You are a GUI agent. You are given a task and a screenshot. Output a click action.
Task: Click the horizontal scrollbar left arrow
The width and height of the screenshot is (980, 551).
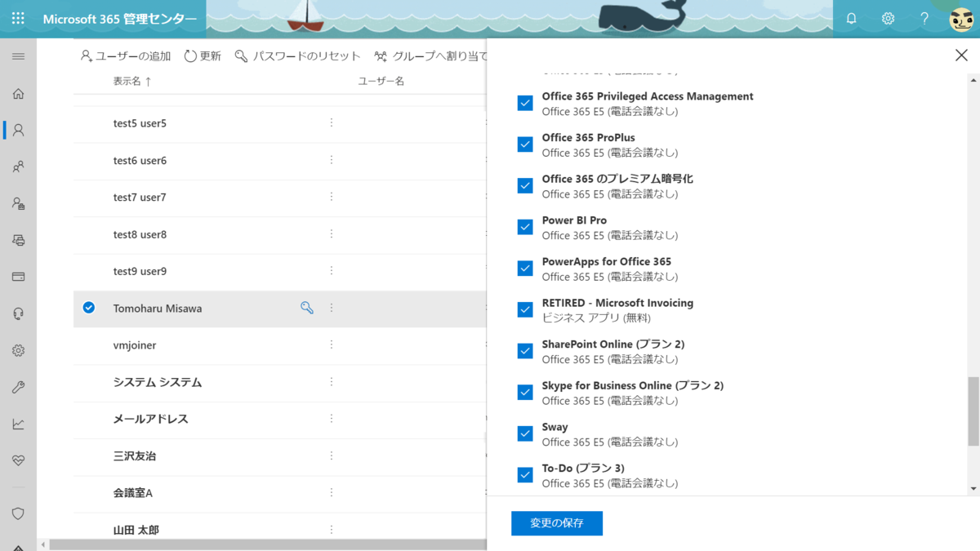[x=42, y=544]
